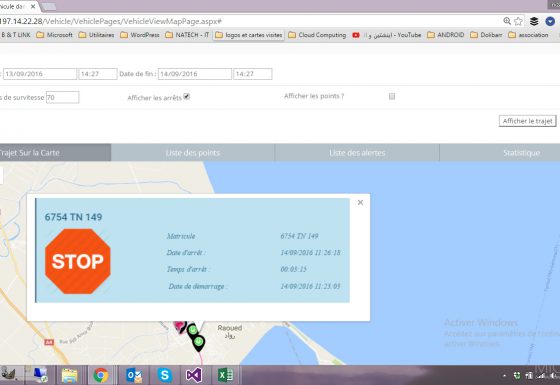The image size is (560, 385).
Task: Switch to the Liste des alertes tab
Action: pyautogui.click(x=357, y=152)
